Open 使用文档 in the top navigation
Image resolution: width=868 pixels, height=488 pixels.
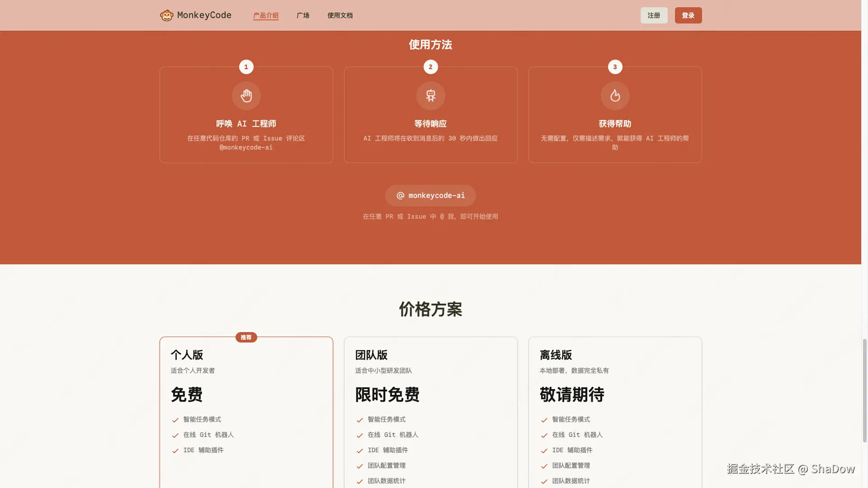click(x=340, y=15)
